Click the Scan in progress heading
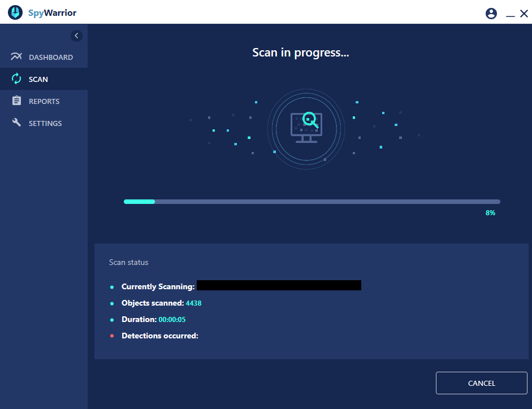532x409 pixels. [x=301, y=53]
